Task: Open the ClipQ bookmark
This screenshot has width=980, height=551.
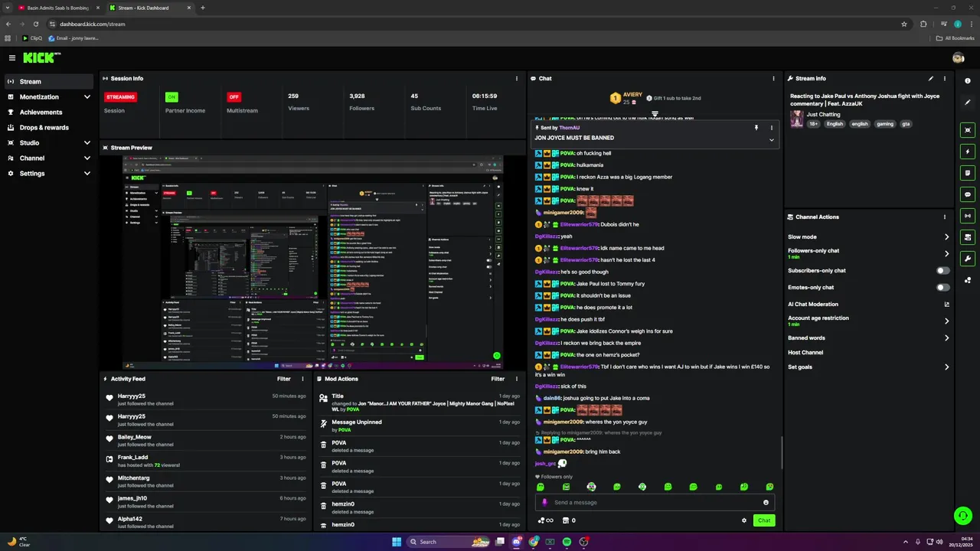Action: pyautogui.click(x=32, y=38)
